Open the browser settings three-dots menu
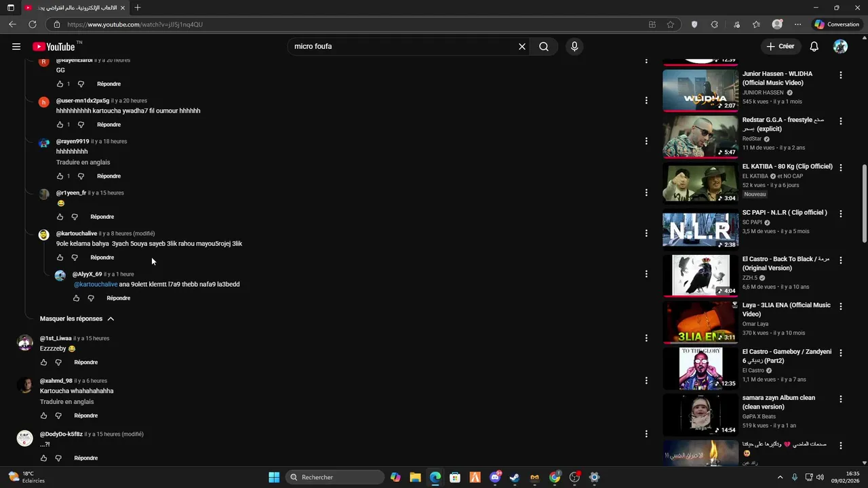 point(797,24)
